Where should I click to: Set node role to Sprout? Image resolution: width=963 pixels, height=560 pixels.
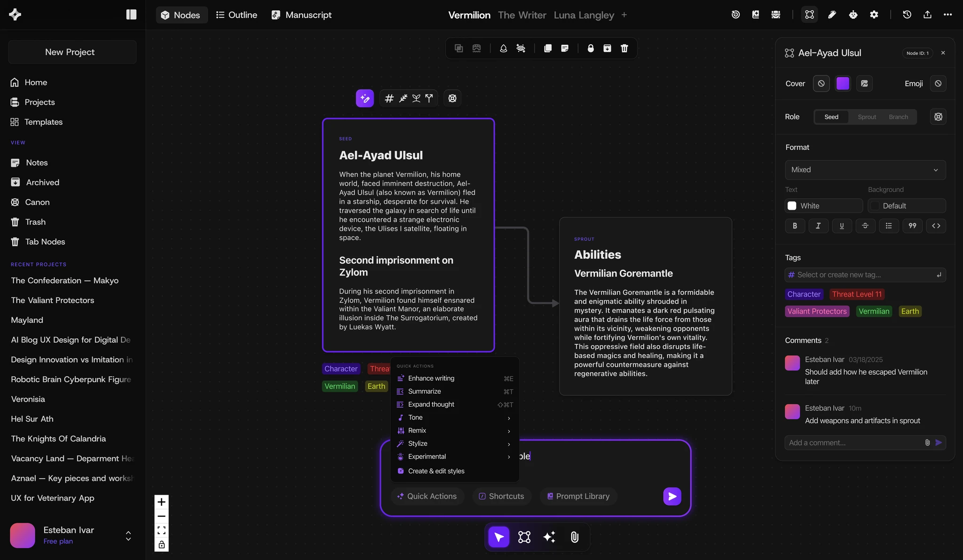(867, 117)
